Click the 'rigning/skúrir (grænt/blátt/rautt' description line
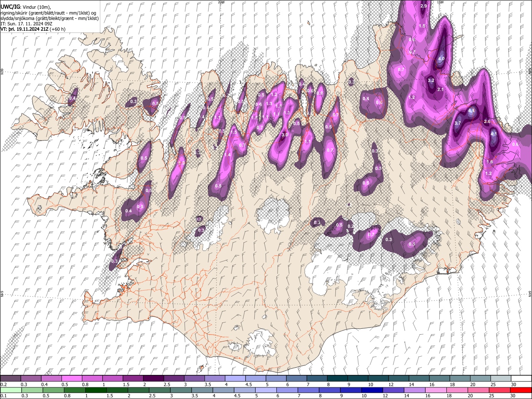Viewport: 532px width, 399px height. (x=49, y=13)
